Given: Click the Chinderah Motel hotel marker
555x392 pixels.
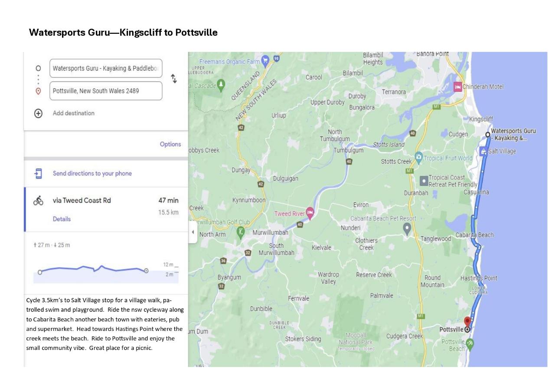Looking at the screenshot, I should [x=457, y=87].
